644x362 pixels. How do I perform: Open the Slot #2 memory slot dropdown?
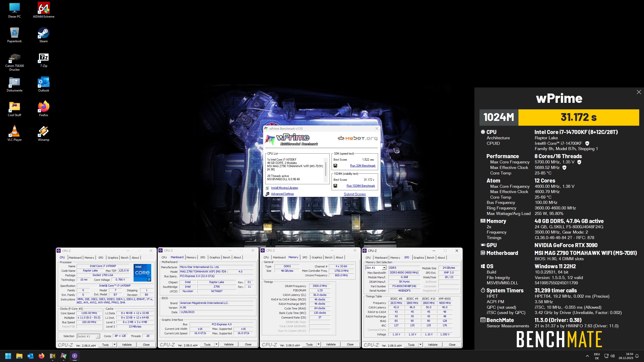click(376, 268)
